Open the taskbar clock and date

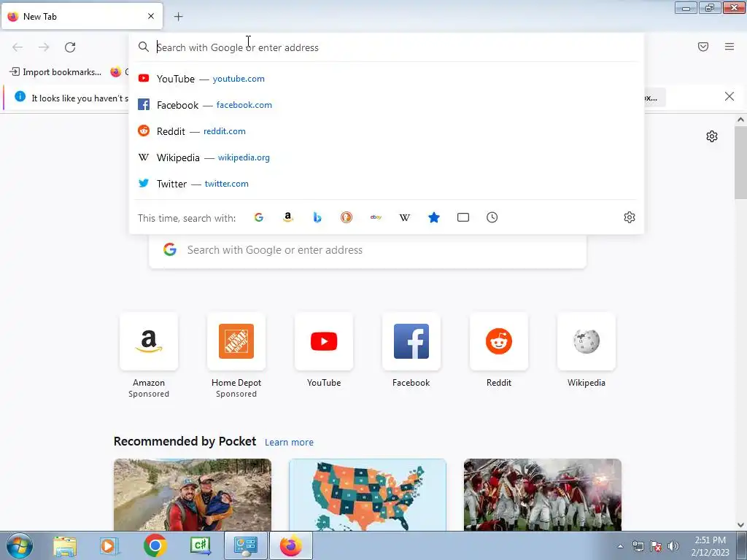pyautogui.click(x=710, y=546)
